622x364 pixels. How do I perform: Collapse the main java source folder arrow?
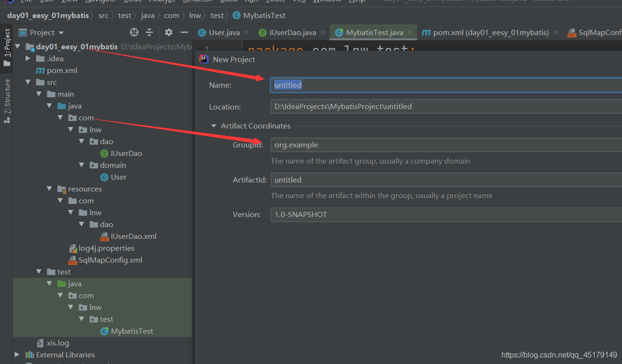[x=49, y=106]
